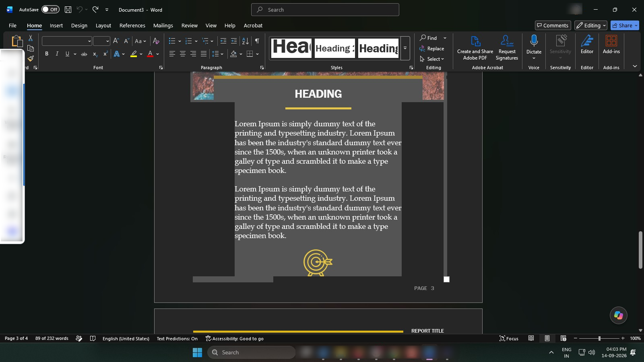This screenshot has width=644, height=362.
Task: Toggle Italic formatting
Action: 57,54
